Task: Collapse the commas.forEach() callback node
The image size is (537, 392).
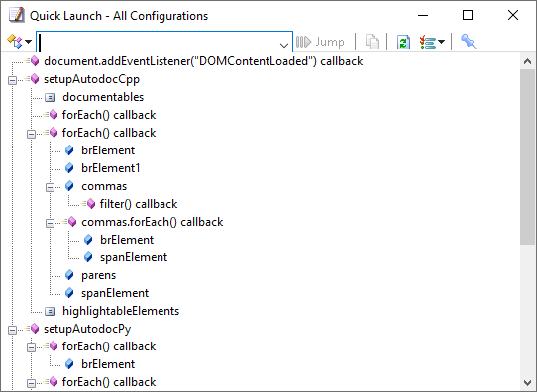Action: pyautogui.click(x=50, y=223)
